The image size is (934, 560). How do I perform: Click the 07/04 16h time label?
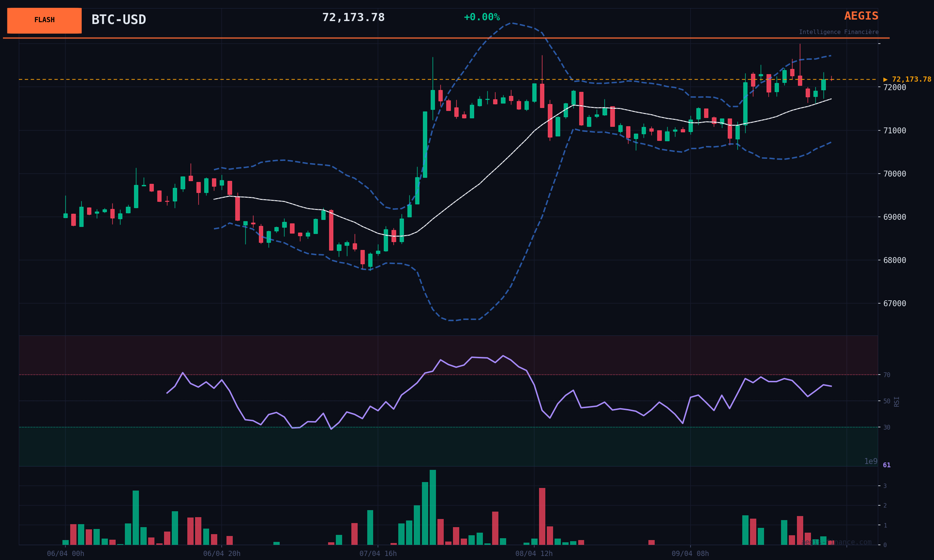(x=378, y=554)
